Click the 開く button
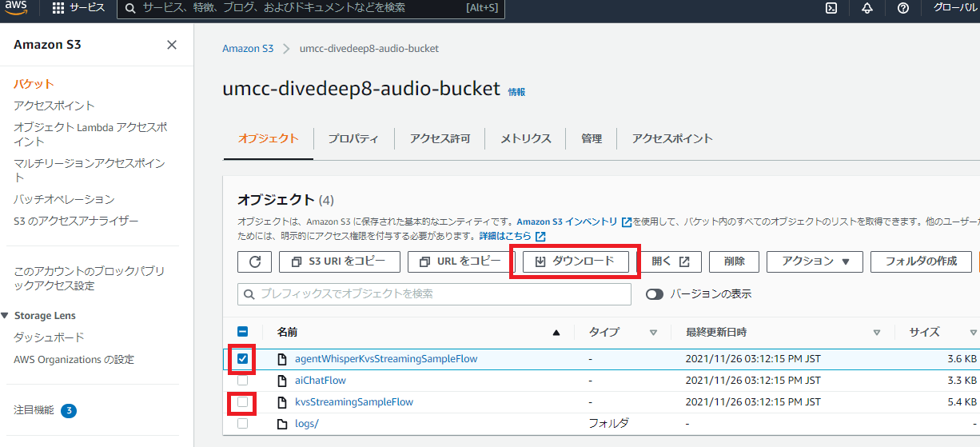 pyautogui.click(x=670, y=261)
